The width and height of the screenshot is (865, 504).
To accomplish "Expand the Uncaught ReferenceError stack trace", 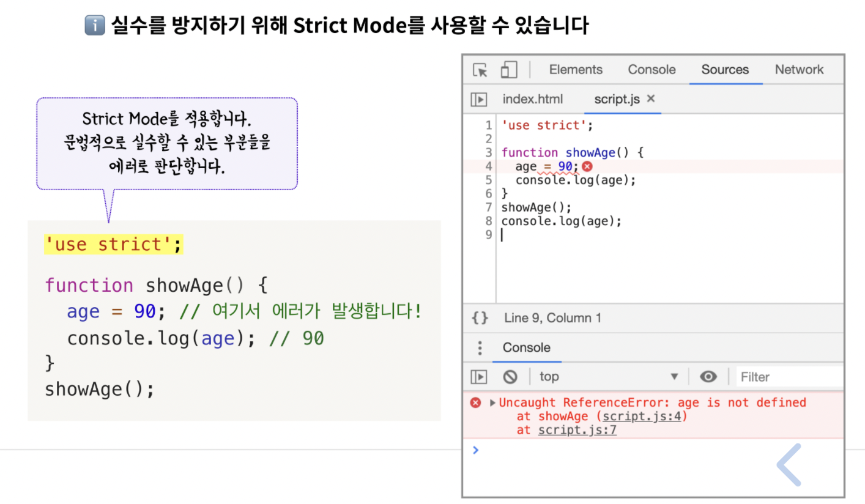I will tap(493, 402).
